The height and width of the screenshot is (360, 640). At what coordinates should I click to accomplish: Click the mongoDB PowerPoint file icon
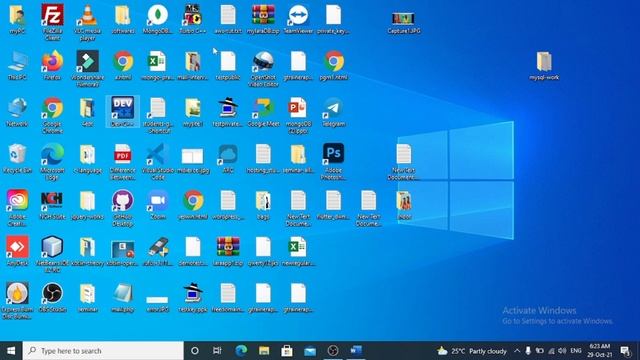[298, 109]
